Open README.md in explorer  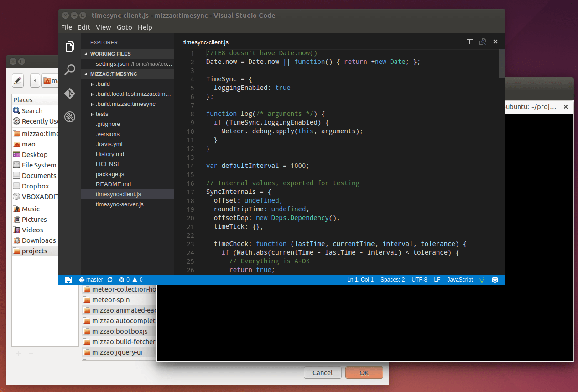click(x=128, y=184)
